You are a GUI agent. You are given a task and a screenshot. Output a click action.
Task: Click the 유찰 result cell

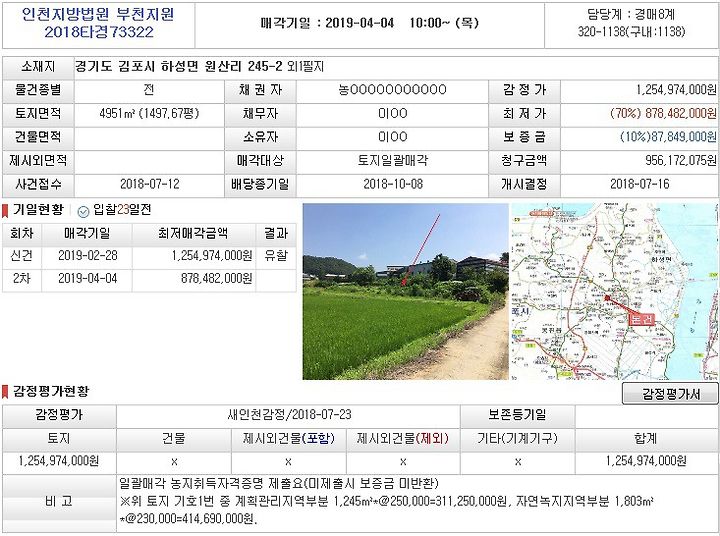(x=276, y=255)
